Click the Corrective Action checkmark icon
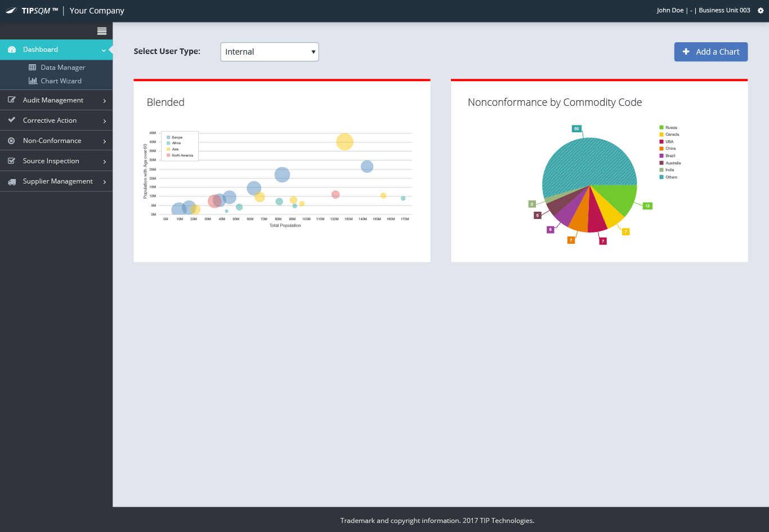Image resolution: width=769 pixels, height=532 pixels. pos(12,120)
